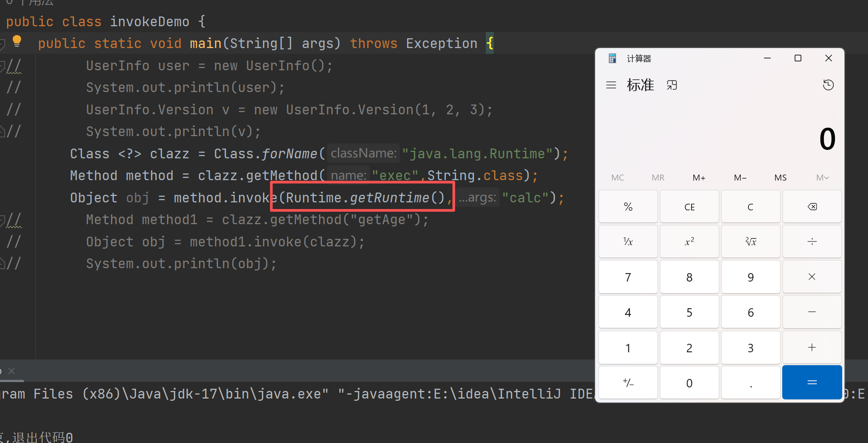Open the calculator history panel
This screenshot has width=868, height=443.
click(828, 85)
